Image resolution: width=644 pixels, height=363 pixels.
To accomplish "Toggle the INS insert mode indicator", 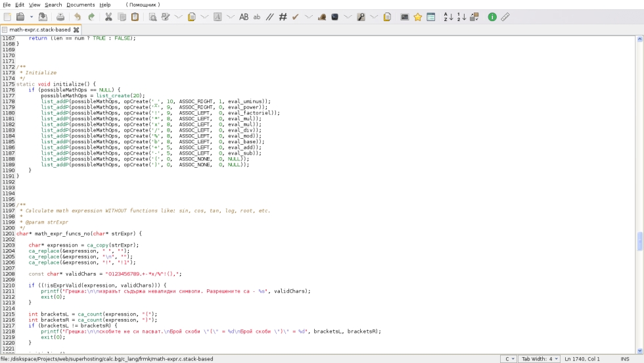I will 624,359.
